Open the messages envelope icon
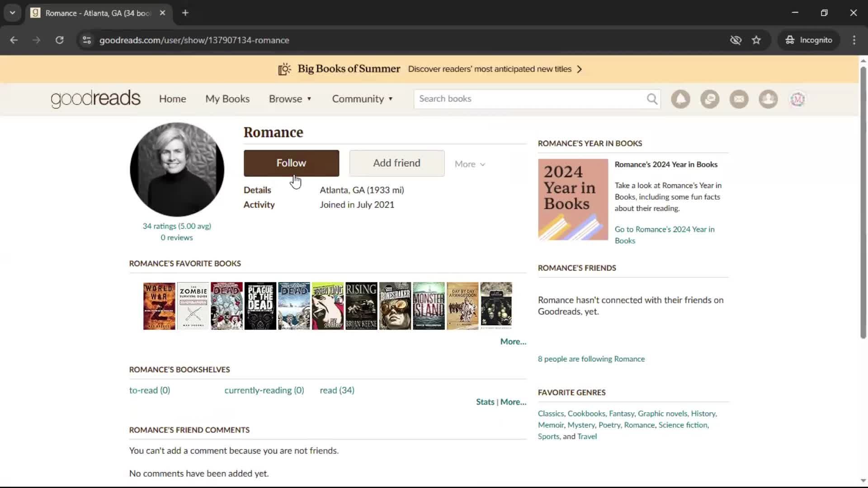868x488 pixels. coord(739,99)
